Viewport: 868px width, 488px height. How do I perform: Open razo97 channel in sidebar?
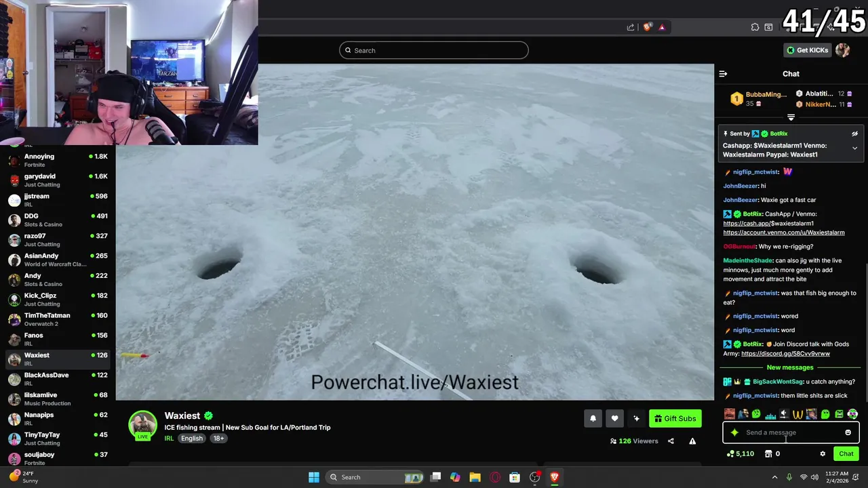tap(58, 240)
